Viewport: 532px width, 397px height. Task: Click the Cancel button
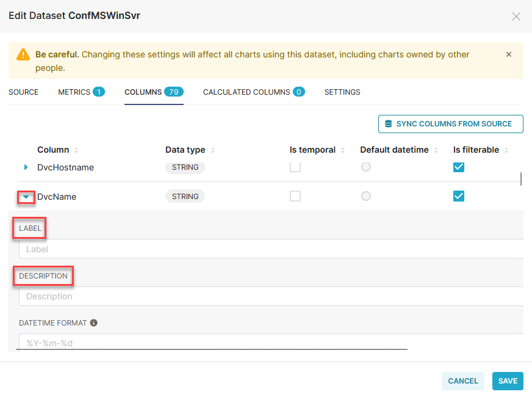coord(463,381)
